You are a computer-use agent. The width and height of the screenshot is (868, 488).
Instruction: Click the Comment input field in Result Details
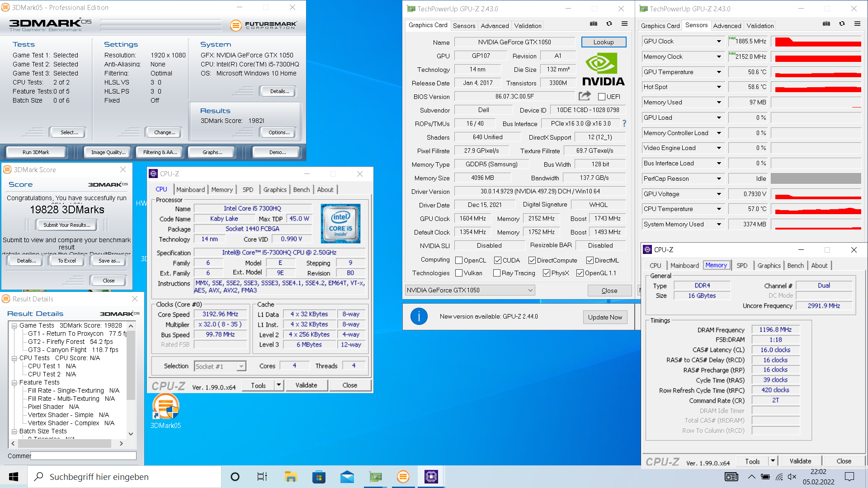pyautogui.click(x=83, y=455)
